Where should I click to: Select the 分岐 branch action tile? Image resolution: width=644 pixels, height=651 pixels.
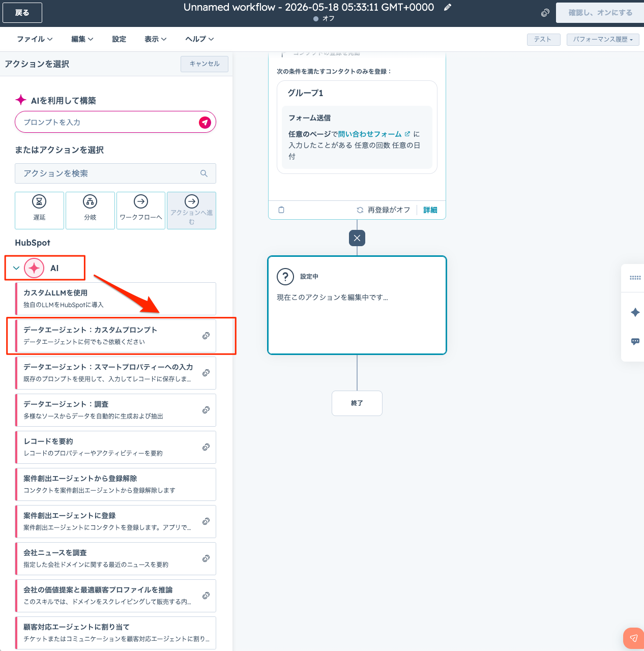[90, 211]
